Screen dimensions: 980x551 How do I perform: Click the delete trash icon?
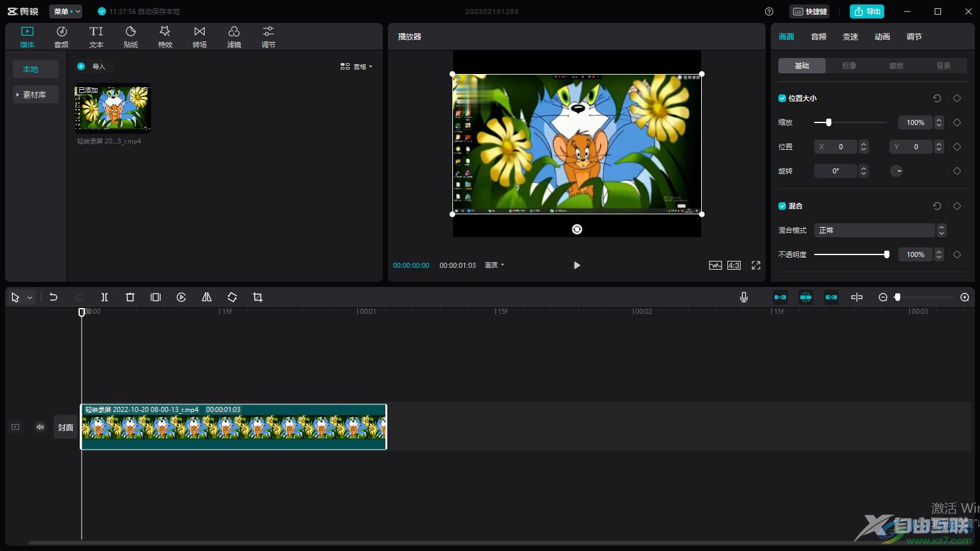tap(130, 297)
